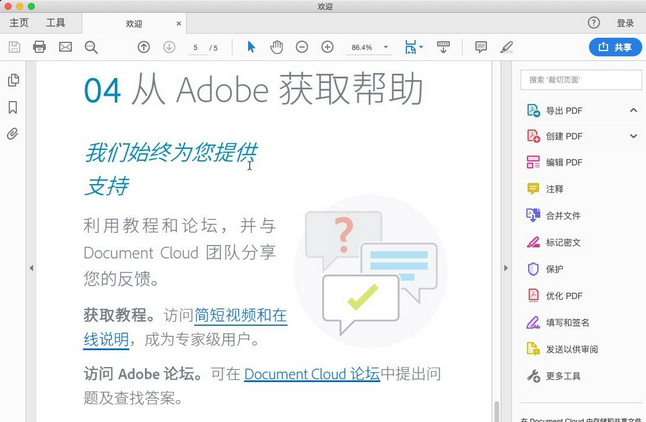Go to previous page arrow
Image resolution: width=646 pixels, height=422 pixels.
[x=143, y=47]
